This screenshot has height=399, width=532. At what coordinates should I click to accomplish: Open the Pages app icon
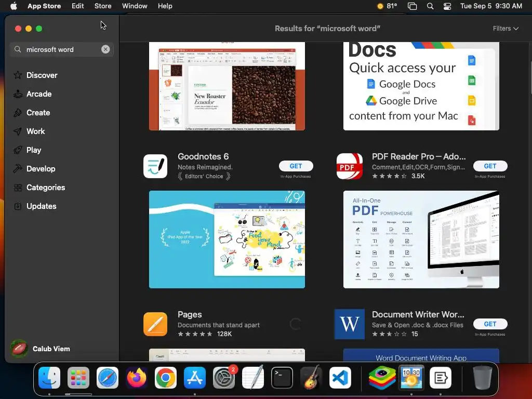(x=155, y=324)
